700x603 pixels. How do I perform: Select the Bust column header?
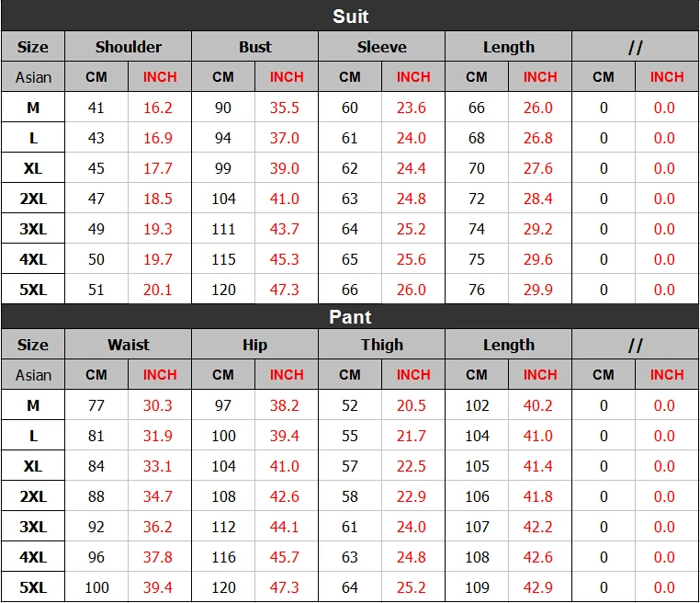pyautogui.click(x=254, y=47)
